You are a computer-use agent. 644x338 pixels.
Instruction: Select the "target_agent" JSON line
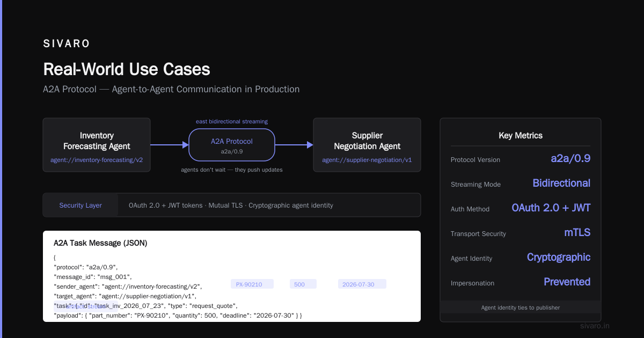tap(126, 296)
